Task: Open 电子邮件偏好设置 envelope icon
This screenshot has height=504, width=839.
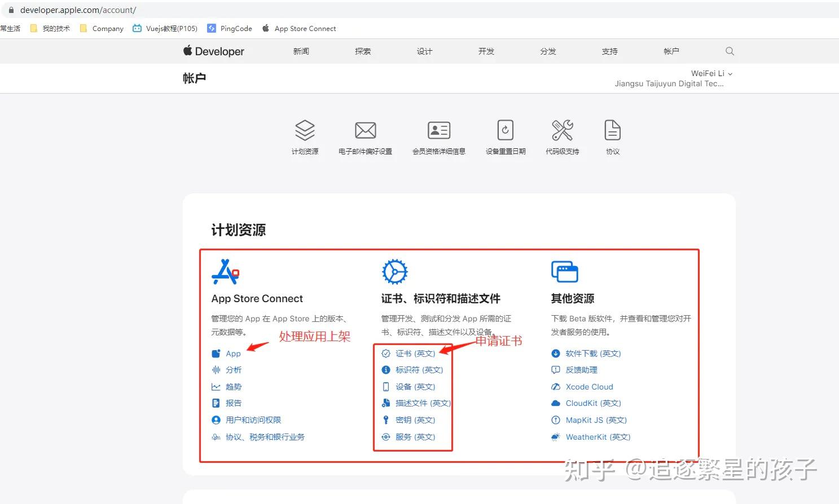Action: 365,130
